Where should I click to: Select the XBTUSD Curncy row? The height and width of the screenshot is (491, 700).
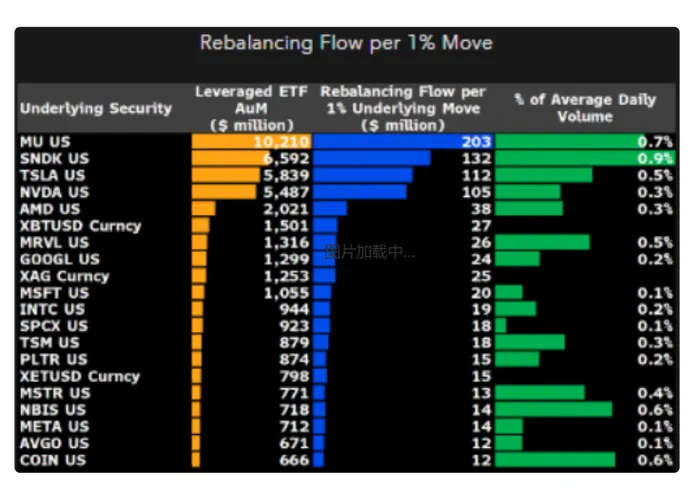pos(347,226)
